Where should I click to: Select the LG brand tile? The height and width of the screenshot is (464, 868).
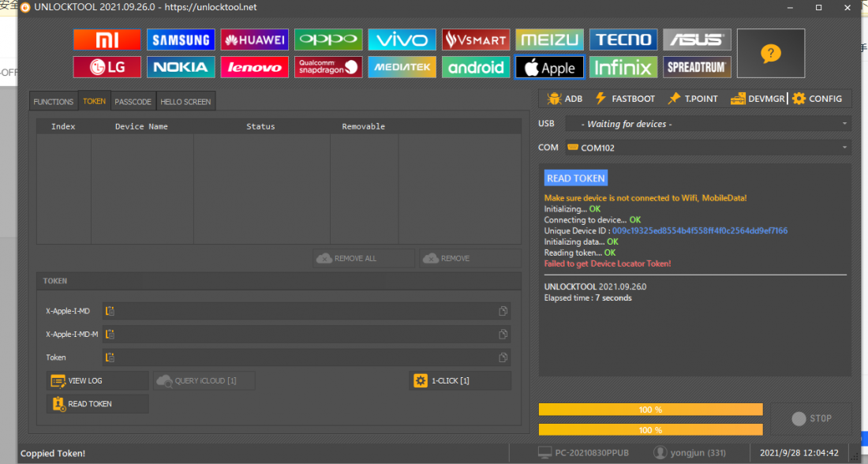click(x=107, y=67)
